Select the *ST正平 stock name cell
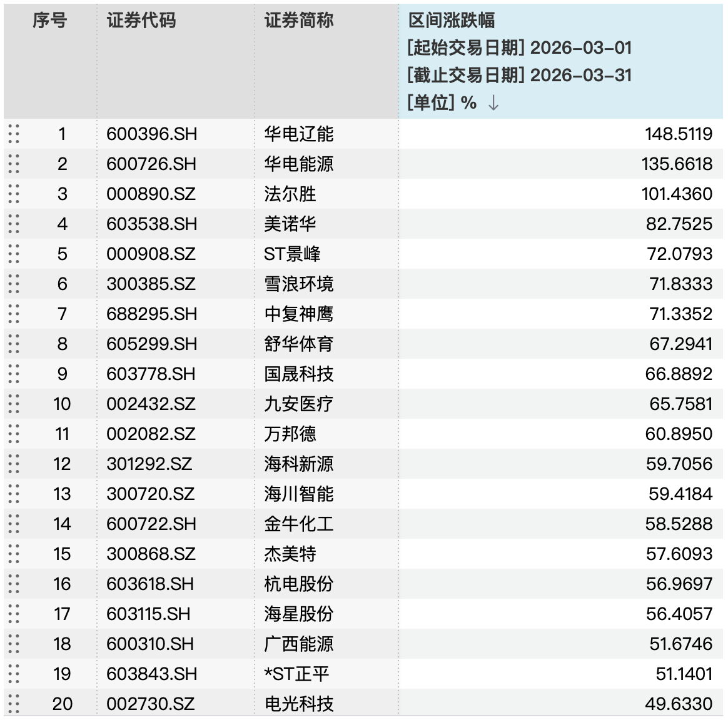This screenshot has width=728, height=720. pos(296,674)
